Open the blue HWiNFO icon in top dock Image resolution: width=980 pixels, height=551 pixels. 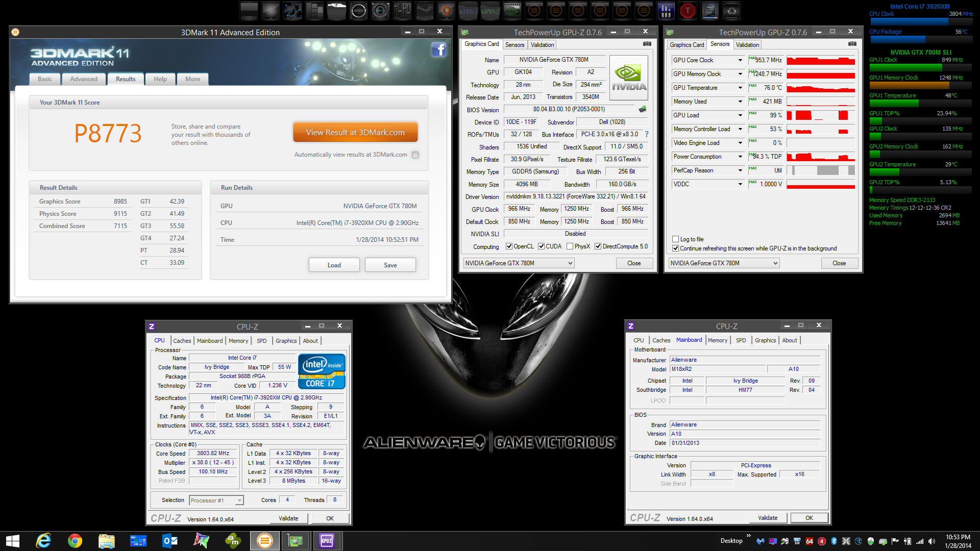pos(666,11)
